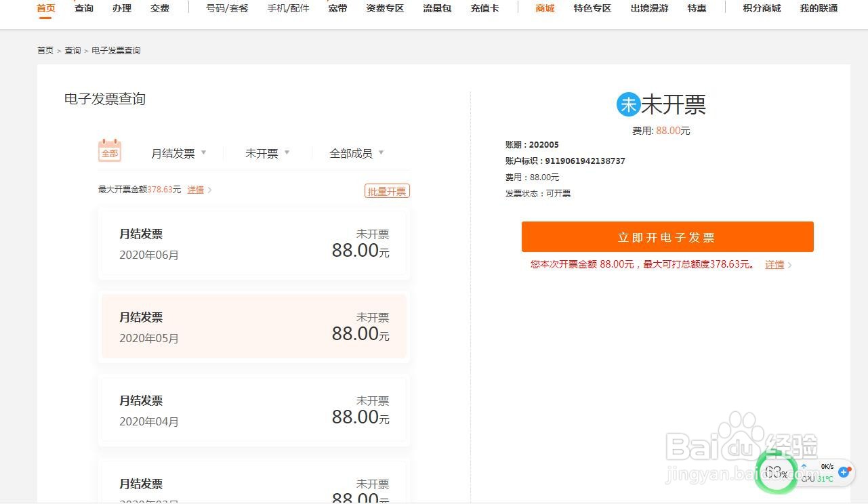Click the green 63% memory usage gauge
868x504 pixels.
776,472
